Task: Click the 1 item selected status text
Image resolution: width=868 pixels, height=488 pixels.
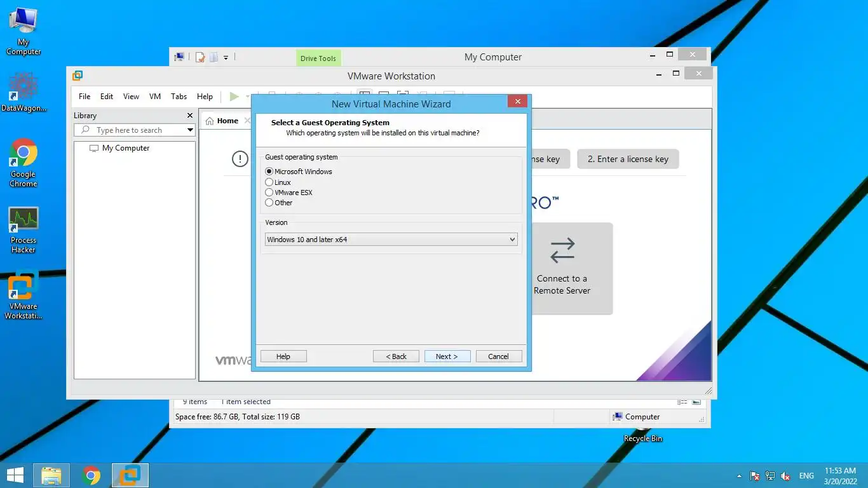Action: [246, 402]
